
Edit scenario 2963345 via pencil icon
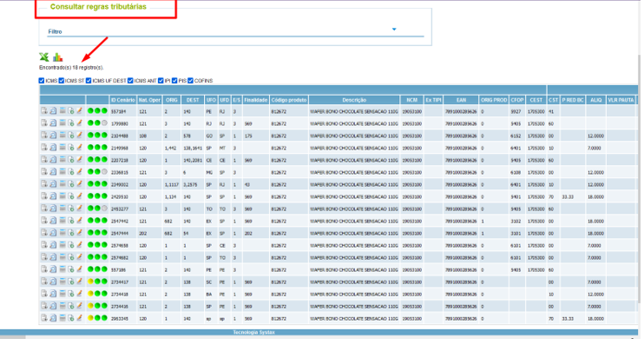[x=80, y=318]
